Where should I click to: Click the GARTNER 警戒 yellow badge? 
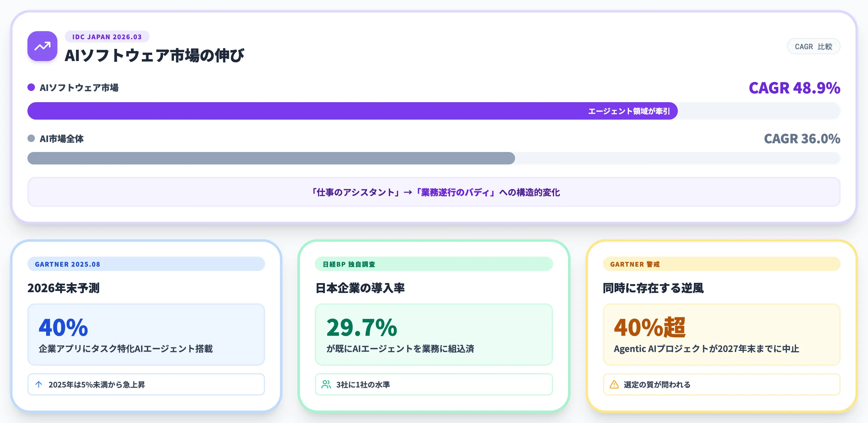click(721, 264)
